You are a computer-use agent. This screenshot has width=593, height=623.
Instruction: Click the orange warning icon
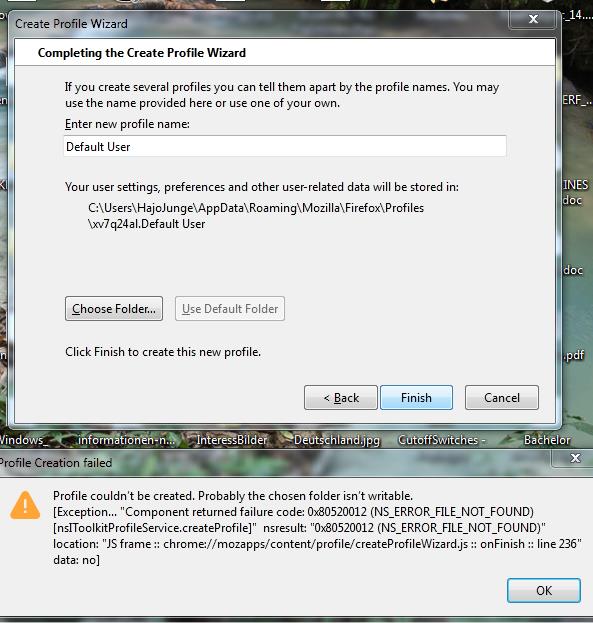pos(25,505)
